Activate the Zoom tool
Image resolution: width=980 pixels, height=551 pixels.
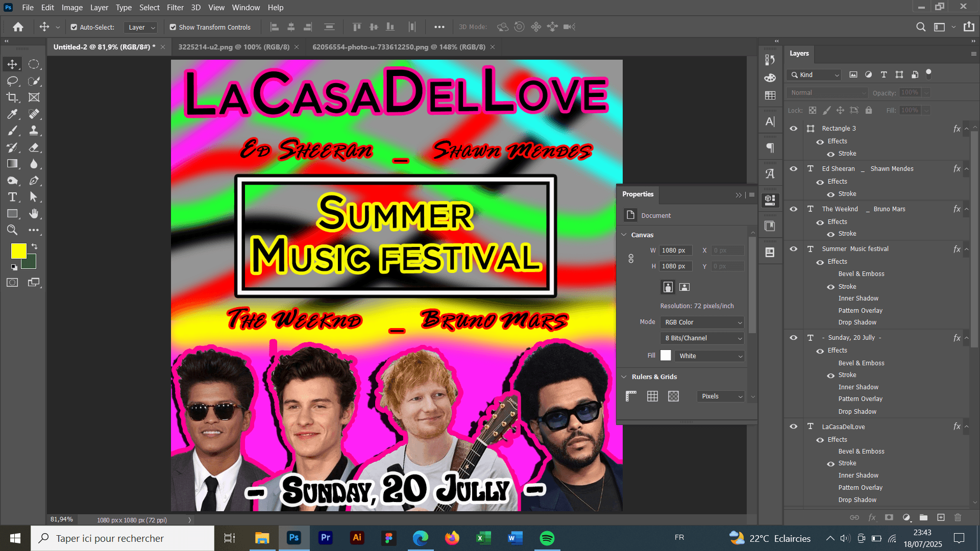tap(12, 230)
